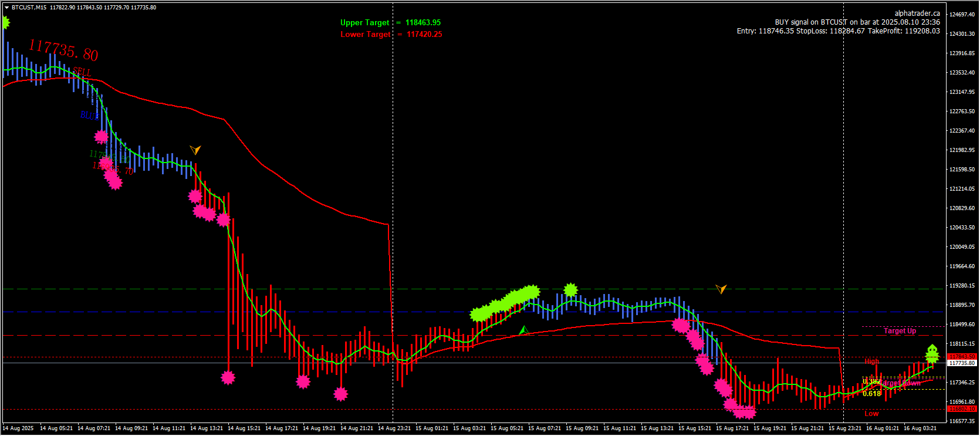Click the red 117843.50 price tag on axis
The width and height of the screenshot is (980, 436).
tap(962, 357)
